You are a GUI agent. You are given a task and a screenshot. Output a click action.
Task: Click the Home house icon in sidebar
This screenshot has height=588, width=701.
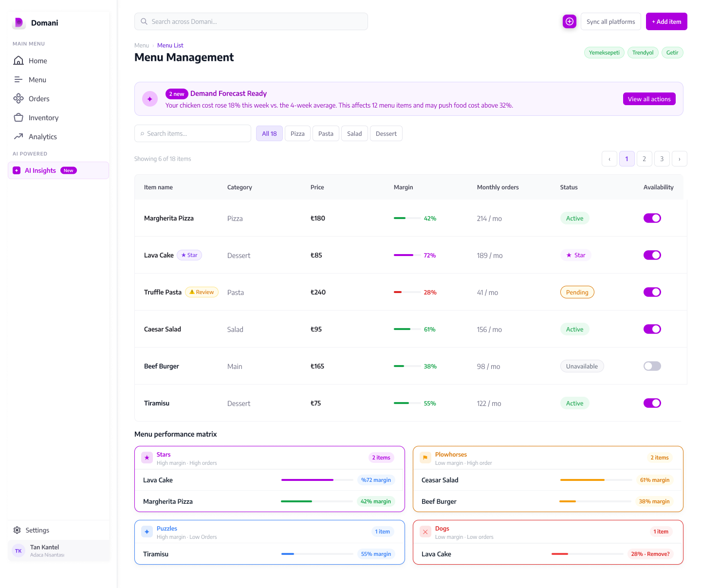coord(18,60)
